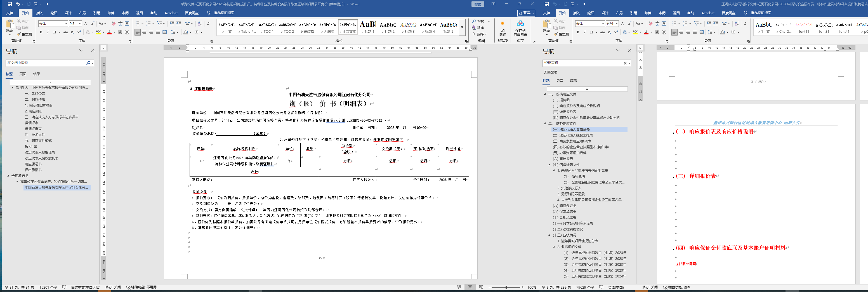This screenshot has width=868, height=292.
Task: Click 操作说明搜索 box in right Word window
Action: point(761,13)
